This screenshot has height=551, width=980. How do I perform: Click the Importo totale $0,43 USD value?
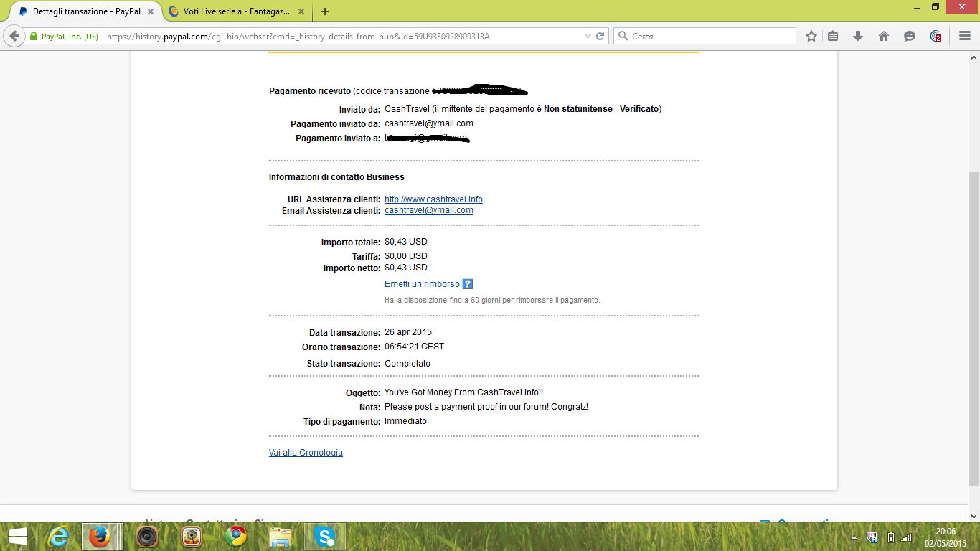(x=406, y=242)
